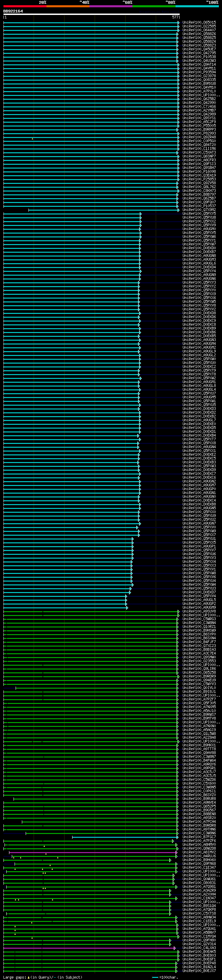Click the red 20% identity legend segment

point(25,6)
